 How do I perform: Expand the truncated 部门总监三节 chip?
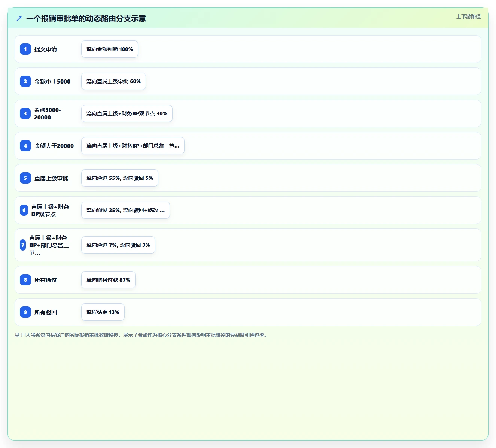click(x=133, y=146)
